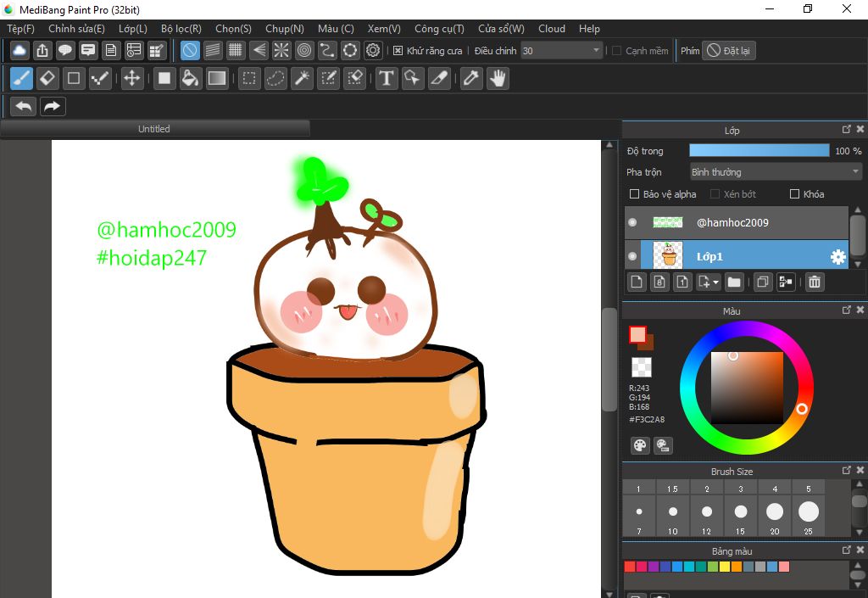Check the Khóa lock checkbox
This screenshot has height=598, width=868.
pyautogui.click(x=794, y=193)
